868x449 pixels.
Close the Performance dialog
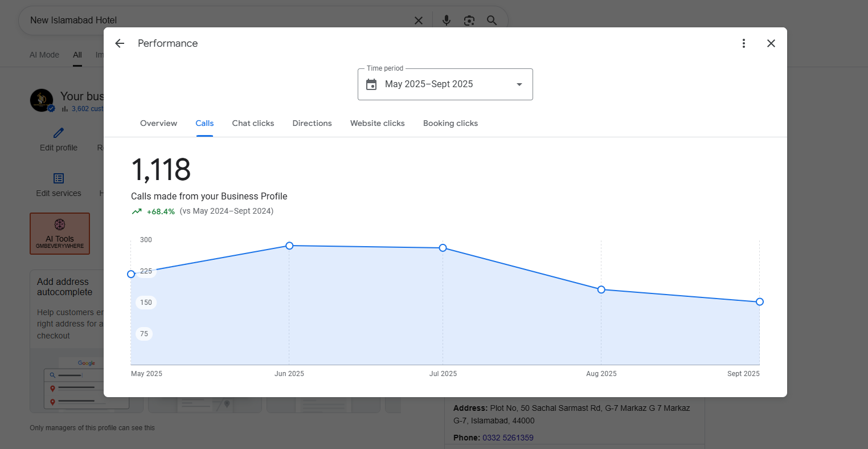pos(771,43)
